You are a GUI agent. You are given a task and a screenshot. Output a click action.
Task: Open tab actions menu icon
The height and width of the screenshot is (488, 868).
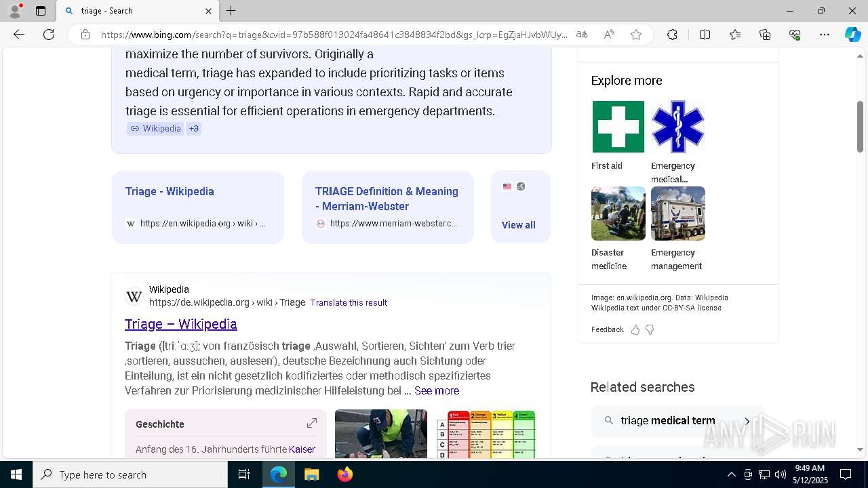coord(41,11)
